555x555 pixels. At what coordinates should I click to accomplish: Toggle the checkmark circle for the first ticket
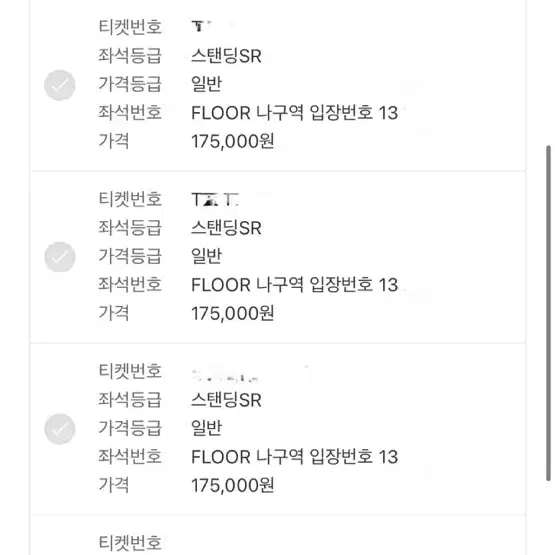pyautogui.click(x=59, y=85)
